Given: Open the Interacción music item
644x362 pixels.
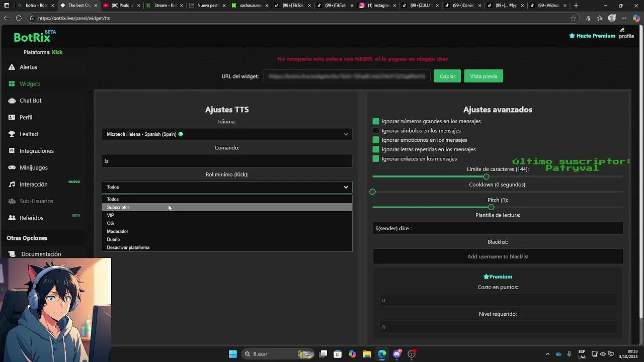Looking at the screenshot, I should coord(33,185).
